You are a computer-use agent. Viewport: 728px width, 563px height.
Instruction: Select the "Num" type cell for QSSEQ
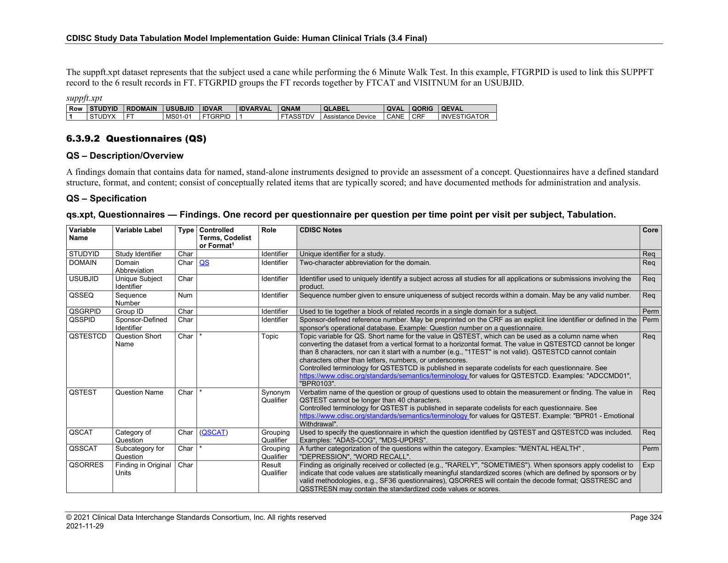[x=186, y=299]
